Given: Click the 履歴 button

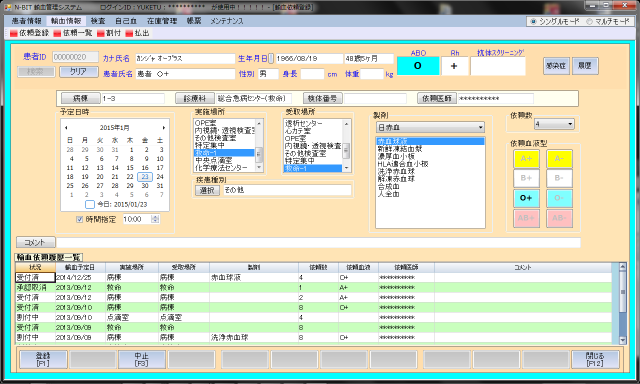Looking at the screenshot, I should coord(585,66).
